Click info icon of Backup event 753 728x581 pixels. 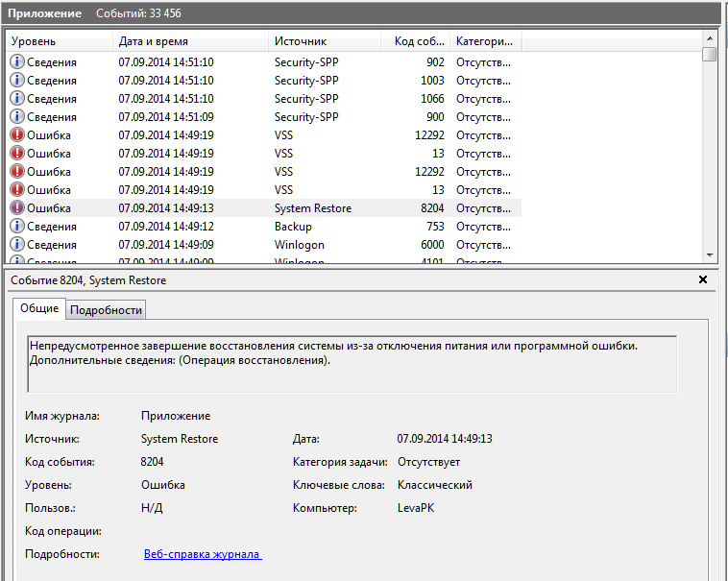coord(16,227)
